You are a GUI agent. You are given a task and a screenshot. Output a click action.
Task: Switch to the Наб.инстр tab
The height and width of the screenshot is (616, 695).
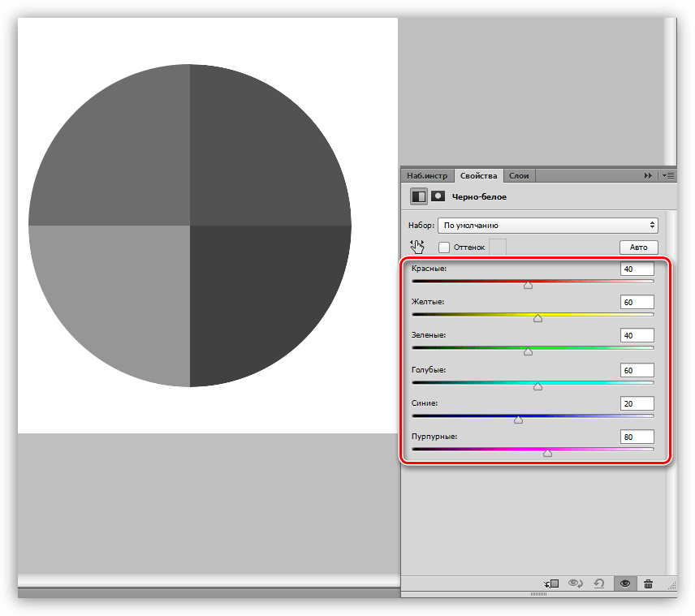coord(427,176)
